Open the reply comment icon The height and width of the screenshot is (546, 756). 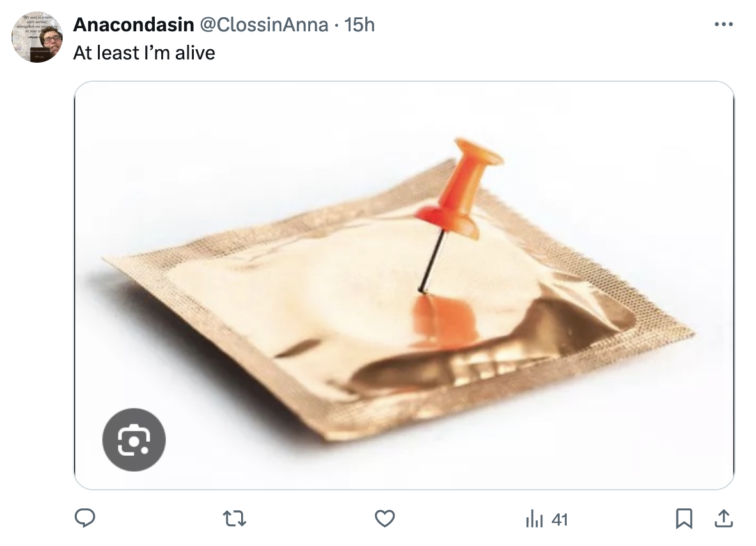pos(85,519)
